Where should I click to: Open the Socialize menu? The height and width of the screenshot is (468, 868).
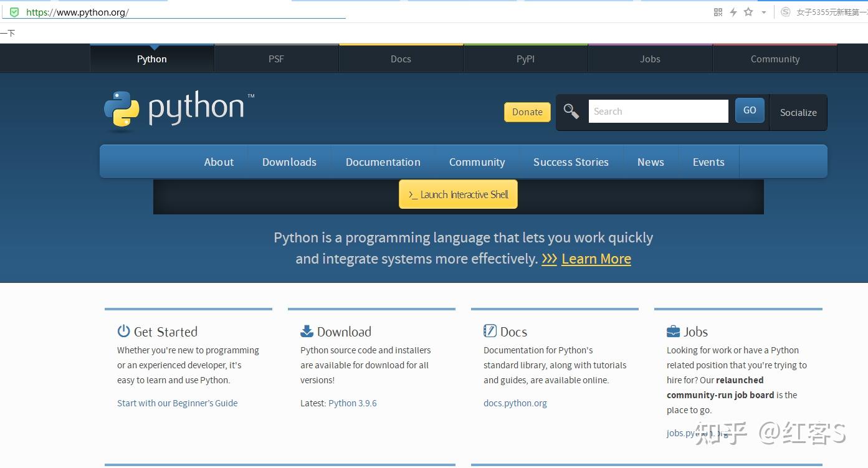tap(798, 112)
